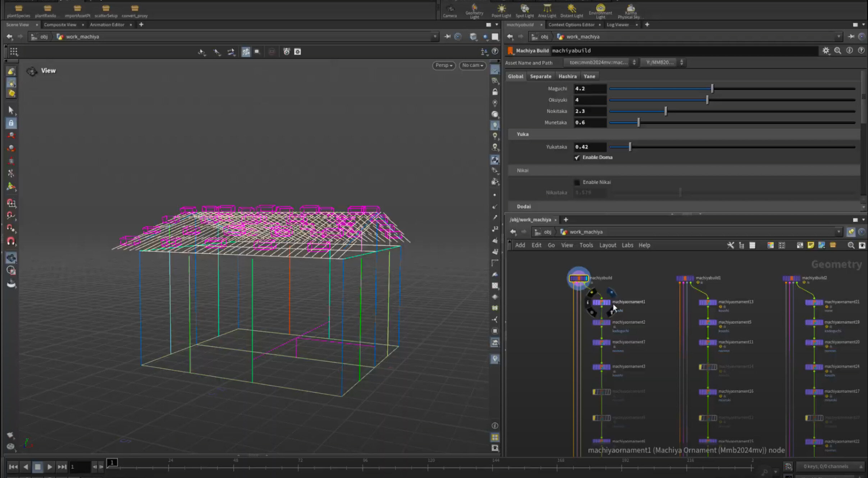Open the Persp viewport dropdown

pyautogui.click(x=444, y=66)
